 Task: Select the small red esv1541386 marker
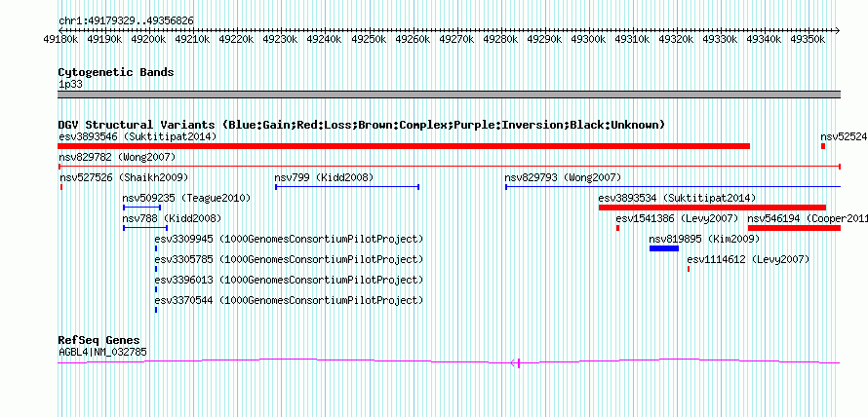click(617, 228)
